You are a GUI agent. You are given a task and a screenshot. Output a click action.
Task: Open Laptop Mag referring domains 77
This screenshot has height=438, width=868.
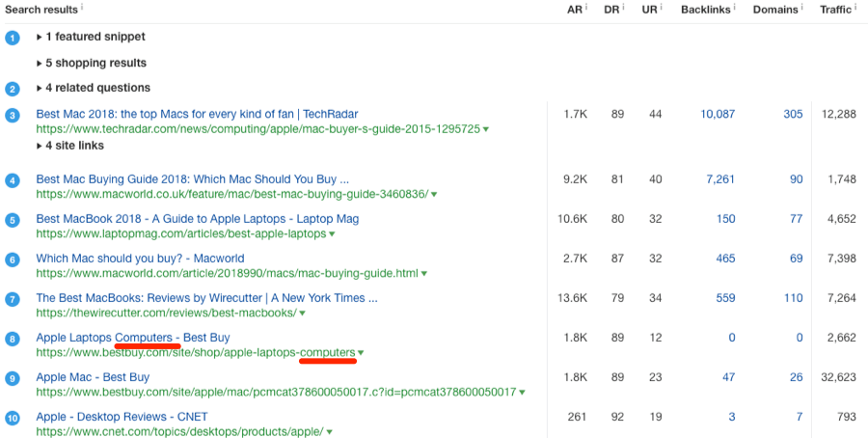pyautogui.click(x=797, y=219)
